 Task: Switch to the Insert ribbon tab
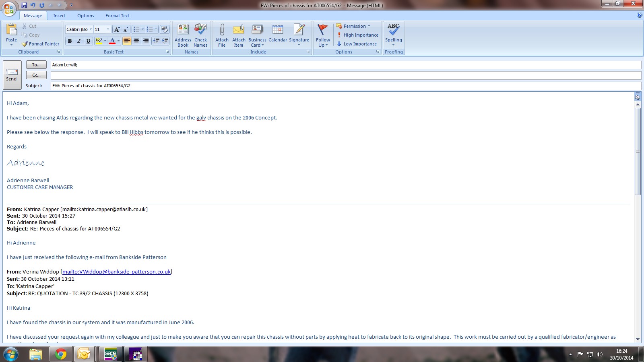click(59, 16)
